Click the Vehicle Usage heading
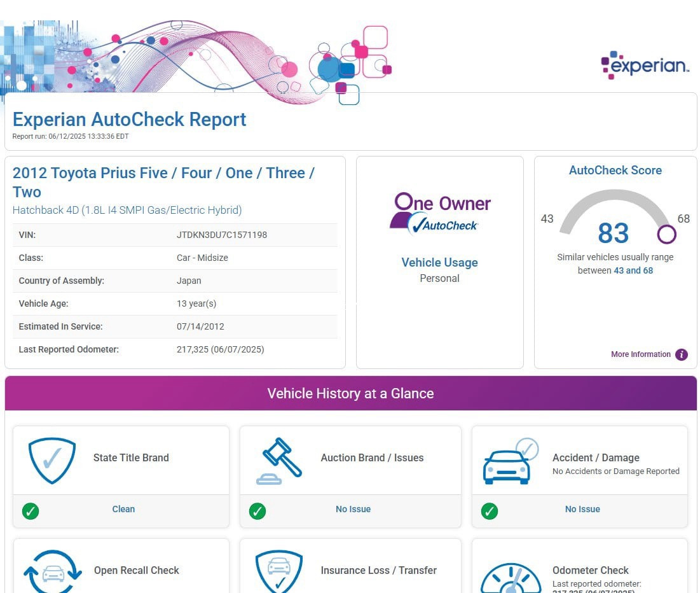The width and height of the screenshot is (700, 593). click(x=440, y=262)
